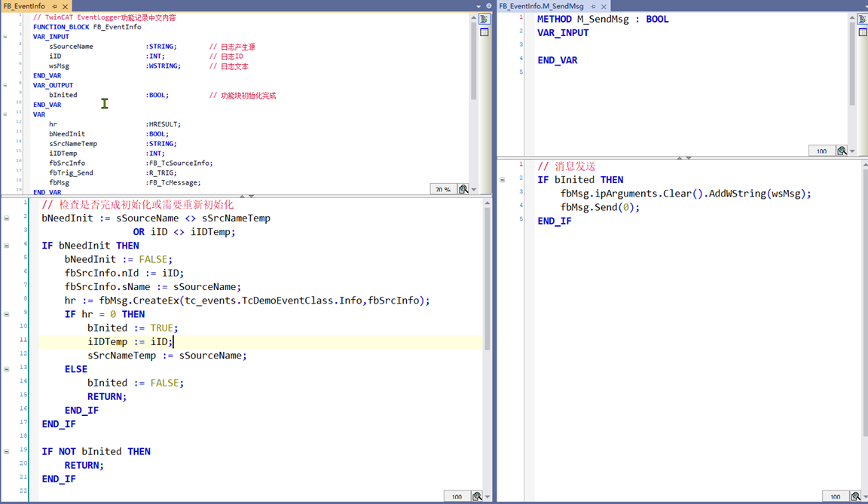Switch FB_EventInfo declaration to textual view

click(x=484, y=19)
